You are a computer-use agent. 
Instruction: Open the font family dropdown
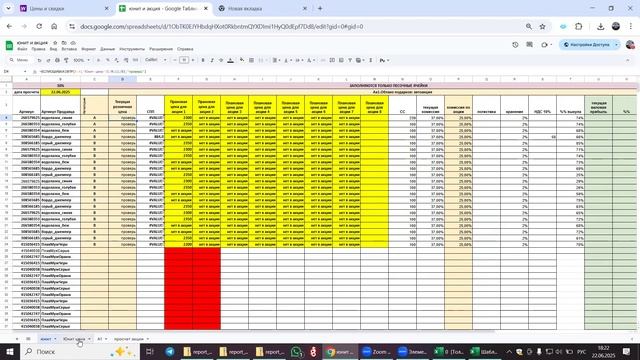point(156,60)
